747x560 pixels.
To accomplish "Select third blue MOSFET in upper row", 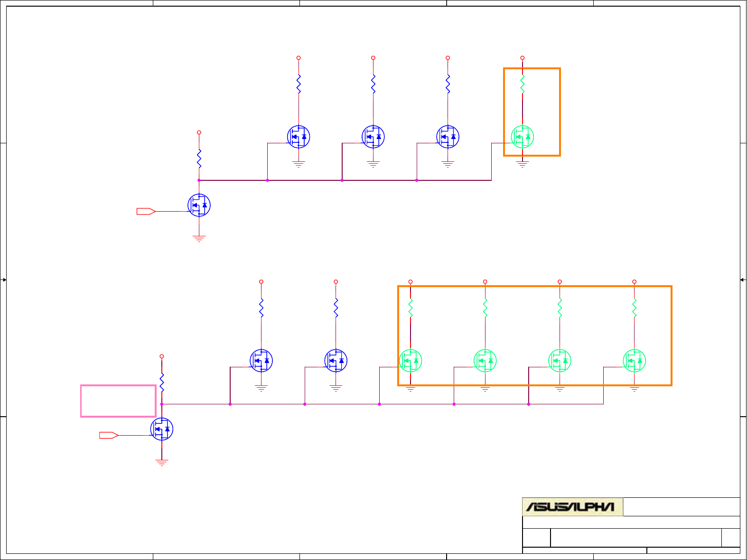I will point(448,137).
